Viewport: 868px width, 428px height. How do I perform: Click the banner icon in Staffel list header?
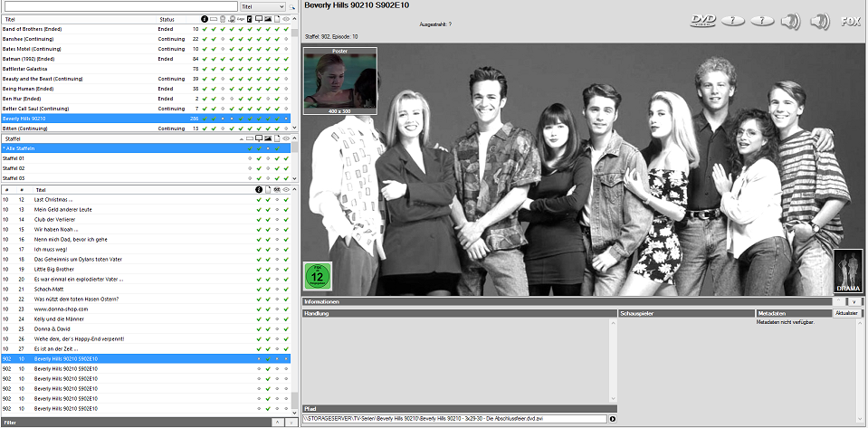[x=250, y=138]
